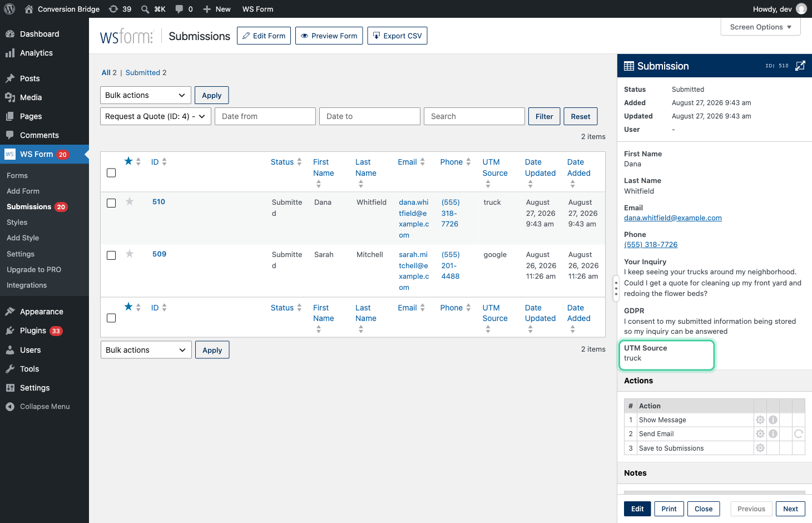Viewport: 812px width, 523px height.
Task: Tick the checkbox for submission 509
Action: pyautogui.click(x=111, y=255)
